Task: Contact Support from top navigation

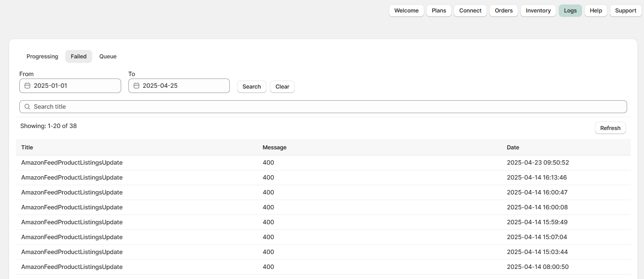Action: pyautogui.click(x=625, y=10)
